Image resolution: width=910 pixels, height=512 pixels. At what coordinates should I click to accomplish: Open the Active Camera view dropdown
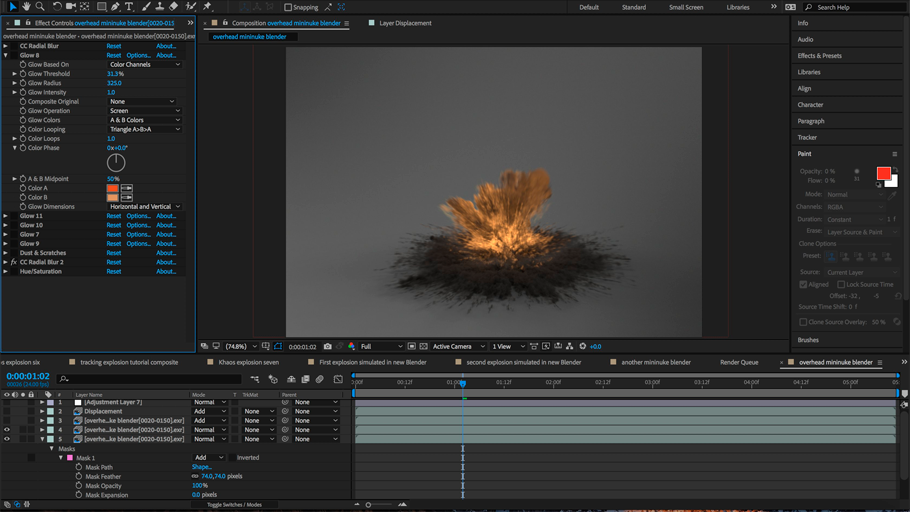tap(457, 347)
